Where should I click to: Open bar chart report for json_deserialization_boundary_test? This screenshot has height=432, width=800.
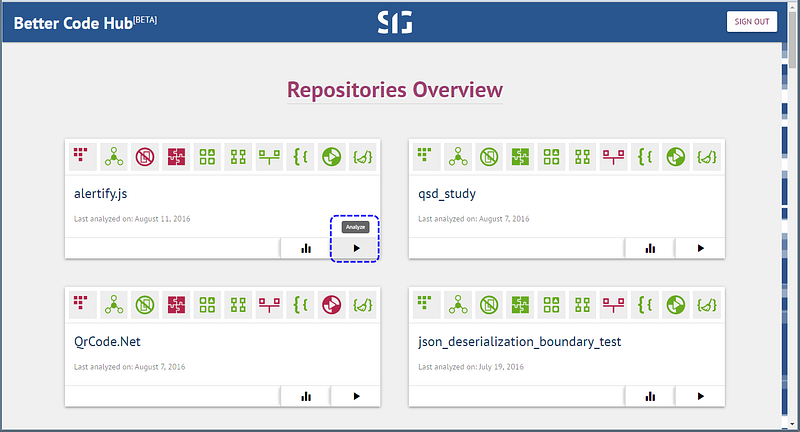650,396
